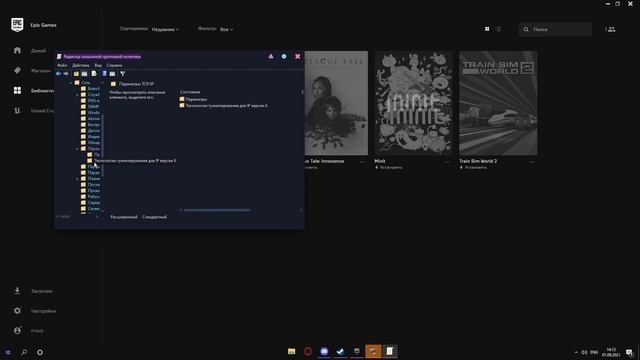Click the library search field
Screen dimensions: 640x360
[555, 29]
